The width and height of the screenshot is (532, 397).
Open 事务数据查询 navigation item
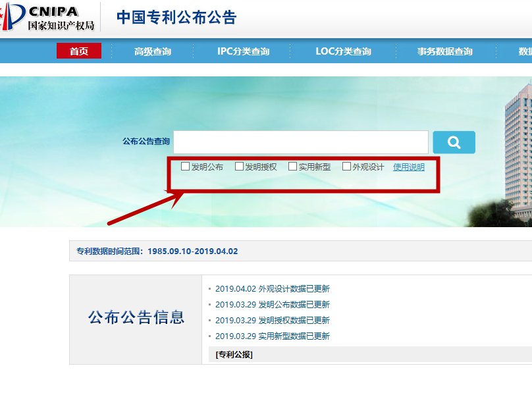(444, 51)
